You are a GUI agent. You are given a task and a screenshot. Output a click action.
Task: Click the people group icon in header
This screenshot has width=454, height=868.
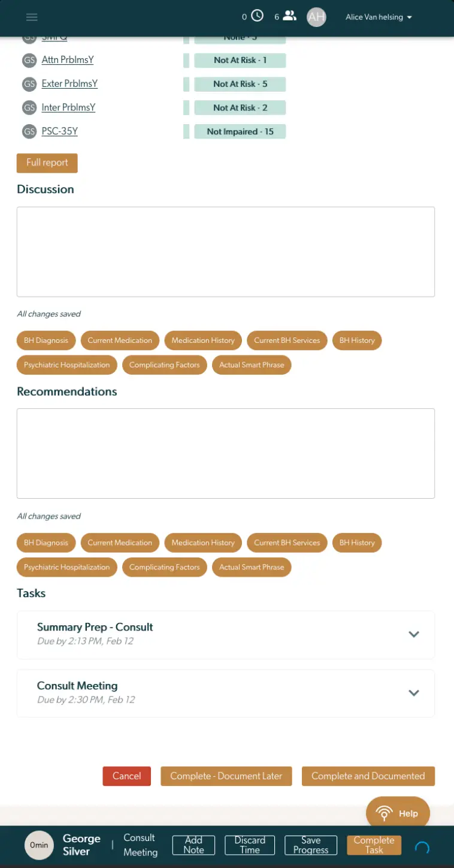(x=290, y=16)
